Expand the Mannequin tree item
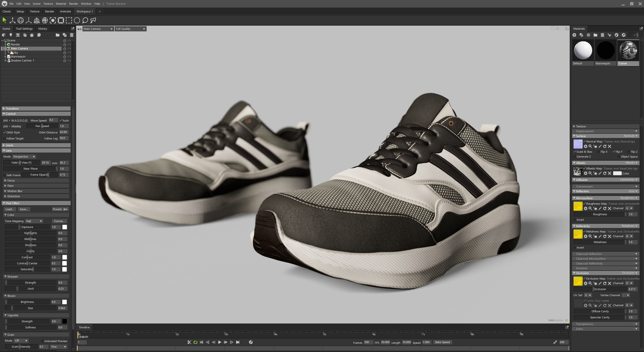Image resolution: width=644 pixels, height=352 pixels. coord(6,56)
